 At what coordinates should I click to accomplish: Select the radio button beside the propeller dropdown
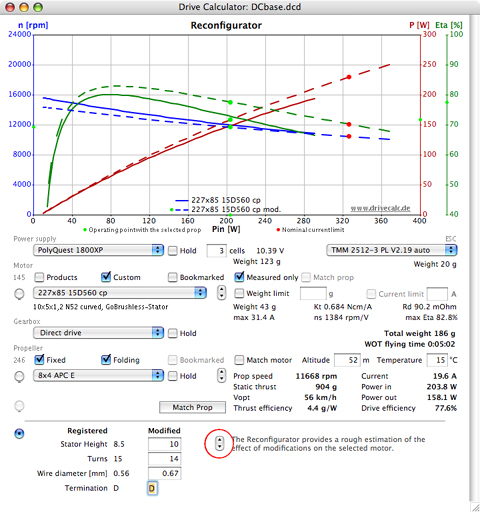pos(19,376)
